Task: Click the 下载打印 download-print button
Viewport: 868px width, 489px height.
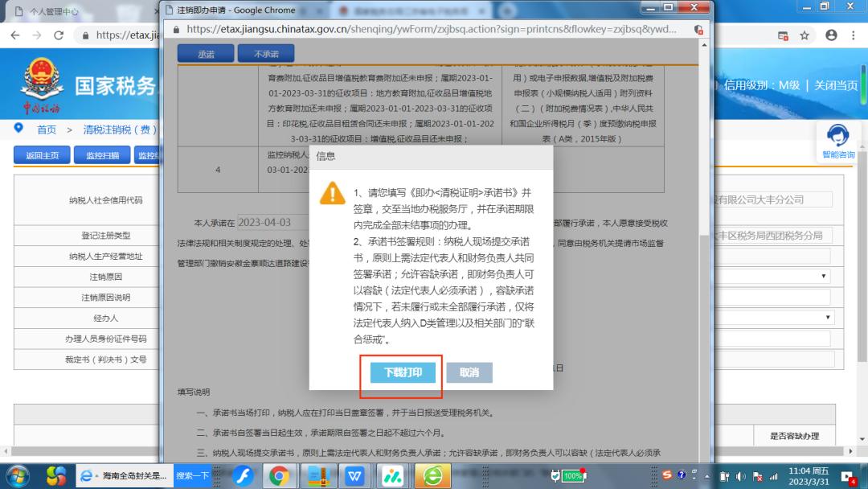Action: 400,372
